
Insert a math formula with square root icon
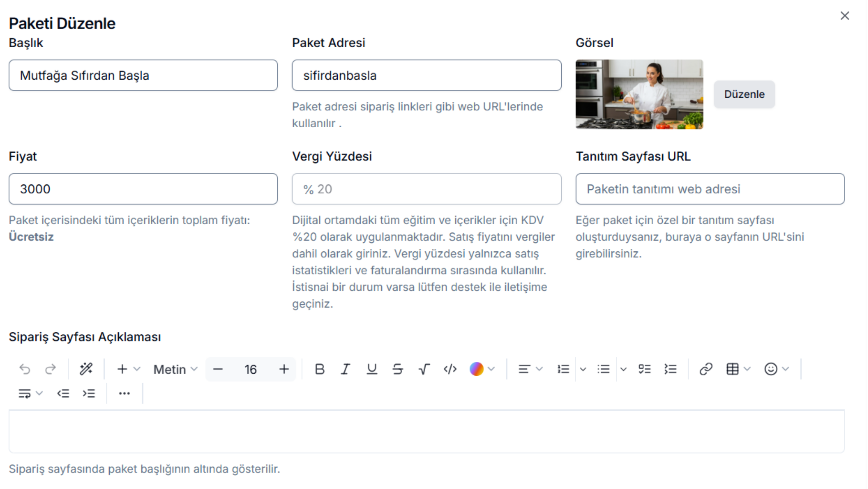click(424, 369)
